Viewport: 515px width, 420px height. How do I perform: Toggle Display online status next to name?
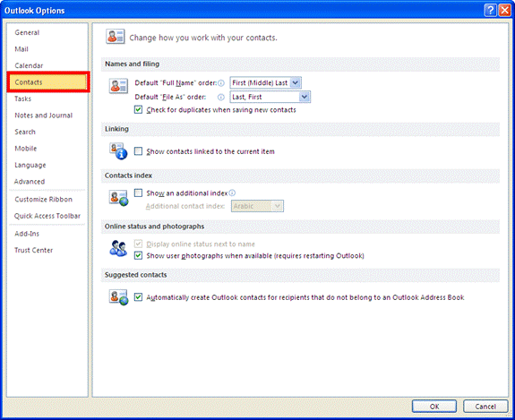[138, 244]
